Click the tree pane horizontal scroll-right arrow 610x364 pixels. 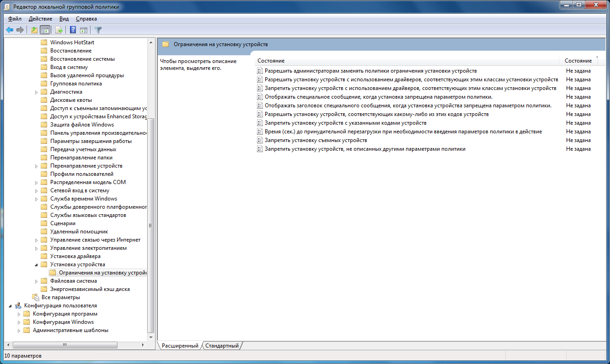[144, 345]
